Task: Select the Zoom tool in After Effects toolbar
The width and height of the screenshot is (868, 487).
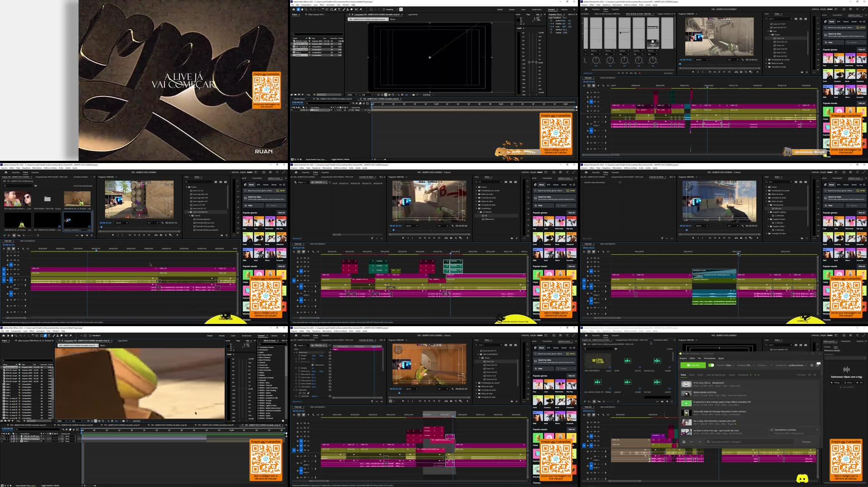Action: point(306,9)
